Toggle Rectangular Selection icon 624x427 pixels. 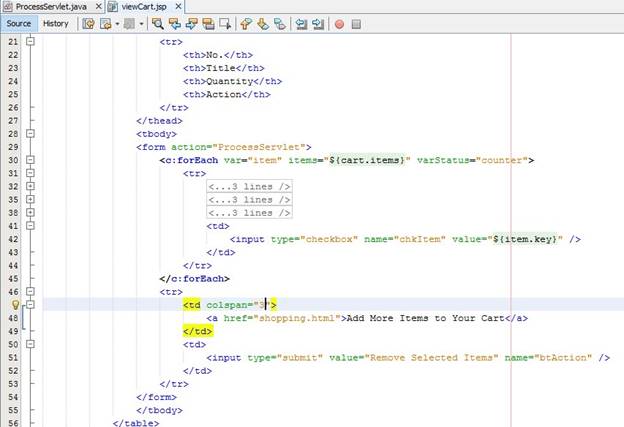click(x=225, y=24)
